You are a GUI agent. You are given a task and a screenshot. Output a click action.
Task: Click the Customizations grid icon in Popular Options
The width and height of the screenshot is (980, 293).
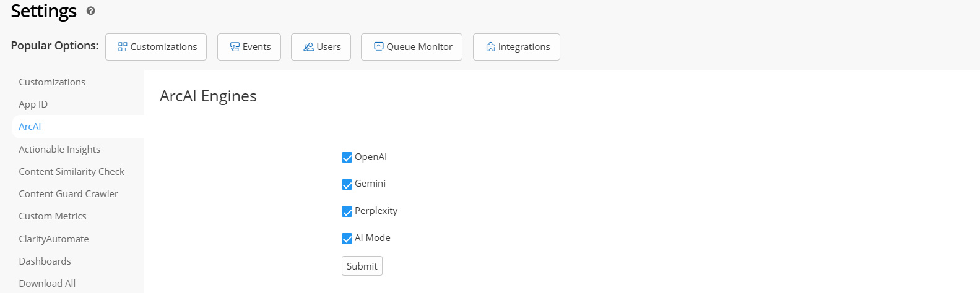[123, 47]
